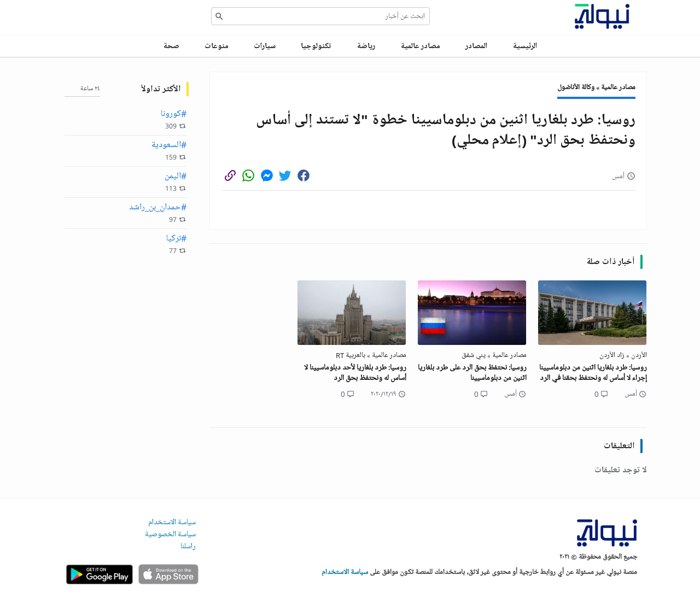Open the App Store download badge
This screenshot has width=700, height=598.
pos(168,574)
